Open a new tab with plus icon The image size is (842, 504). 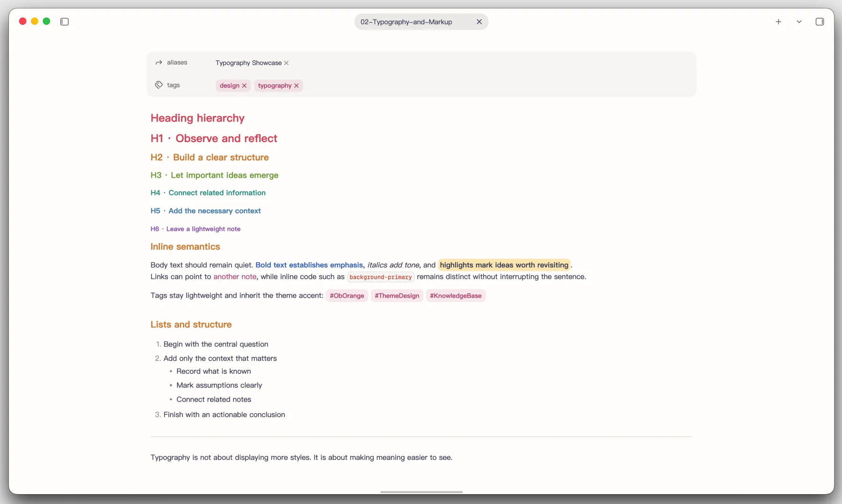point(778,22)
